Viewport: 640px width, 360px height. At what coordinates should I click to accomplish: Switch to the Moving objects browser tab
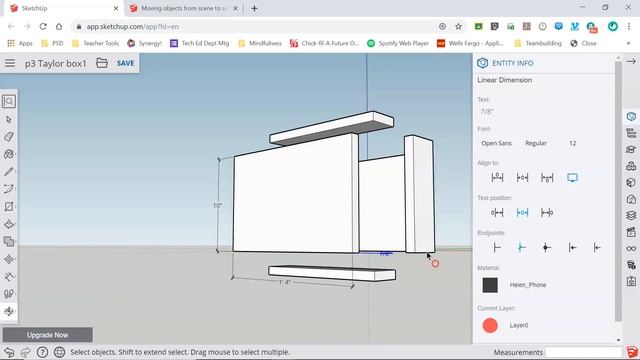[x=184, y=8]
